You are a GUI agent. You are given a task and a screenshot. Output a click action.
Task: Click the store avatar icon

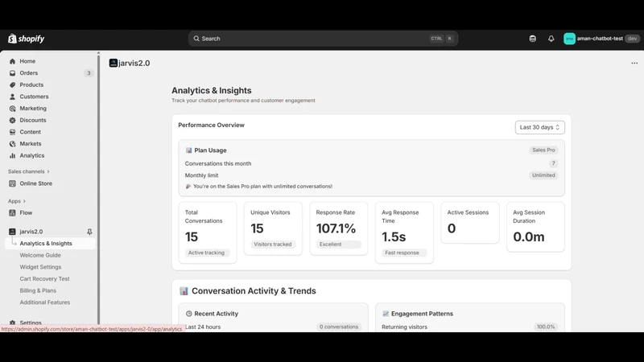point(569,39)
